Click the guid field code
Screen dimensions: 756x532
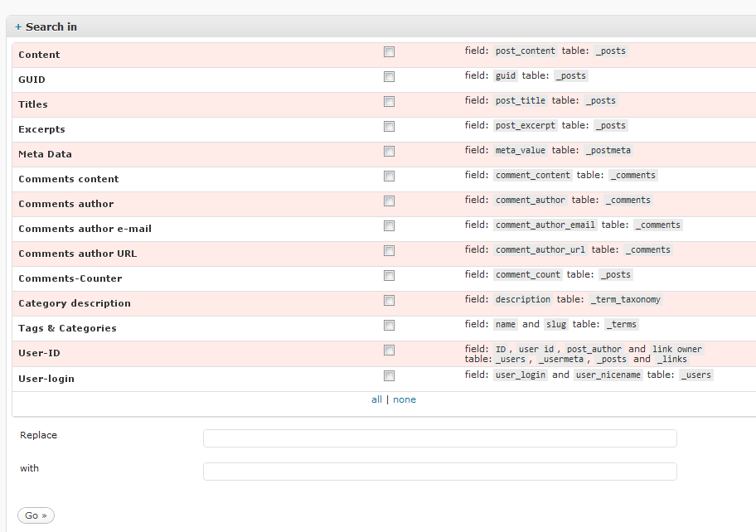(x=506, y=75)
